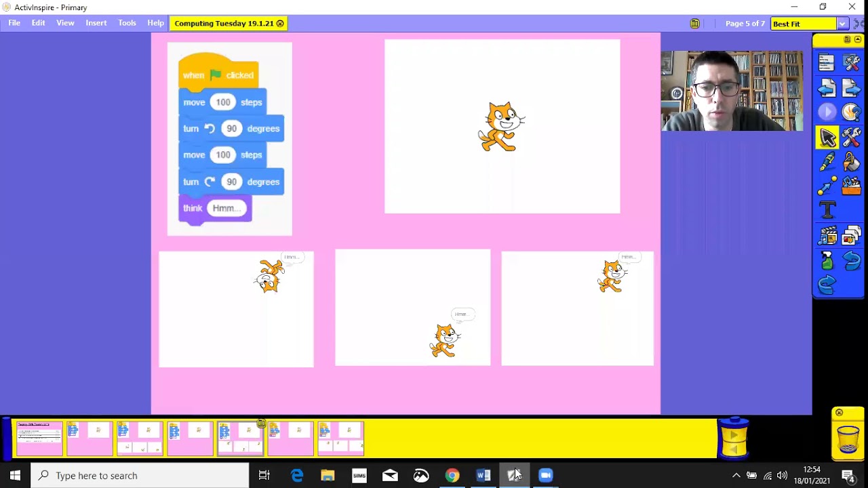Open the Help menu

pos(155,23)
